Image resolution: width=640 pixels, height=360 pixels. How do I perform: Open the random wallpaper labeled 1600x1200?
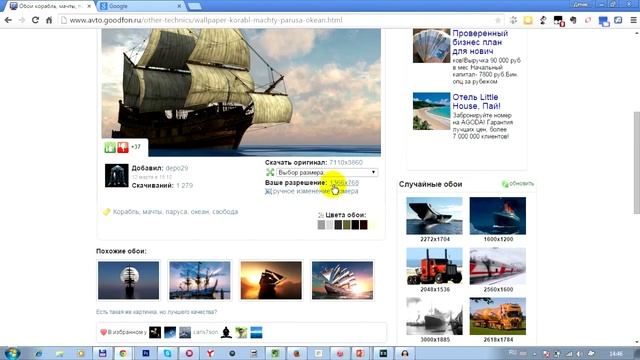point(498,216)
